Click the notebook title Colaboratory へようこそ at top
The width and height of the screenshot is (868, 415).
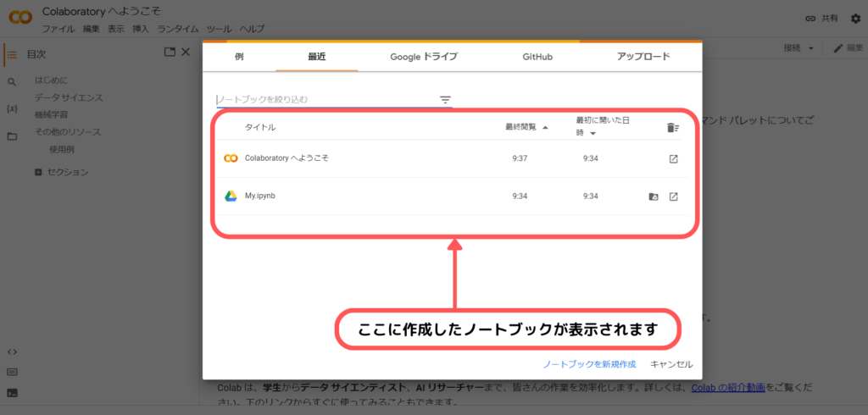tap(102, 11)
